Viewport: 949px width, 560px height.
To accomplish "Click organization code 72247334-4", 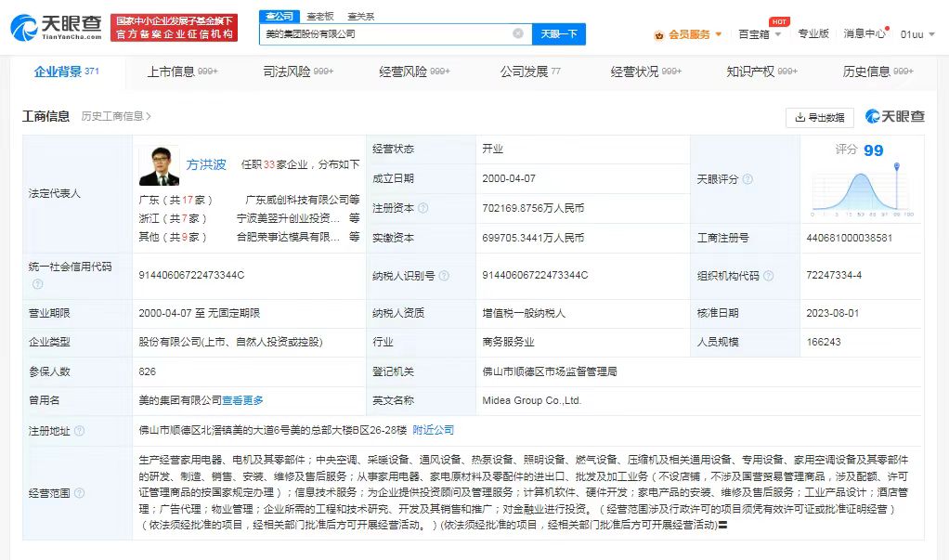I will (x=834, y=275).
